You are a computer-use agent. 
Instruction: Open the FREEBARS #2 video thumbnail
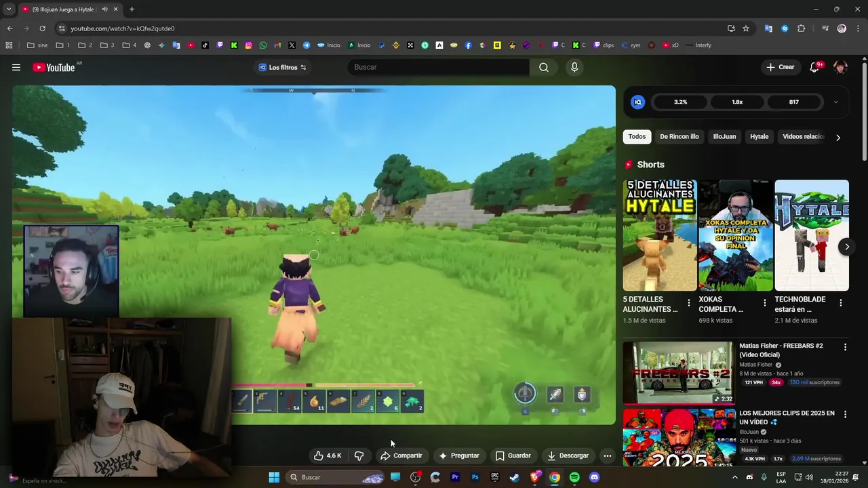pyautogui.click(x=678, y=372)
